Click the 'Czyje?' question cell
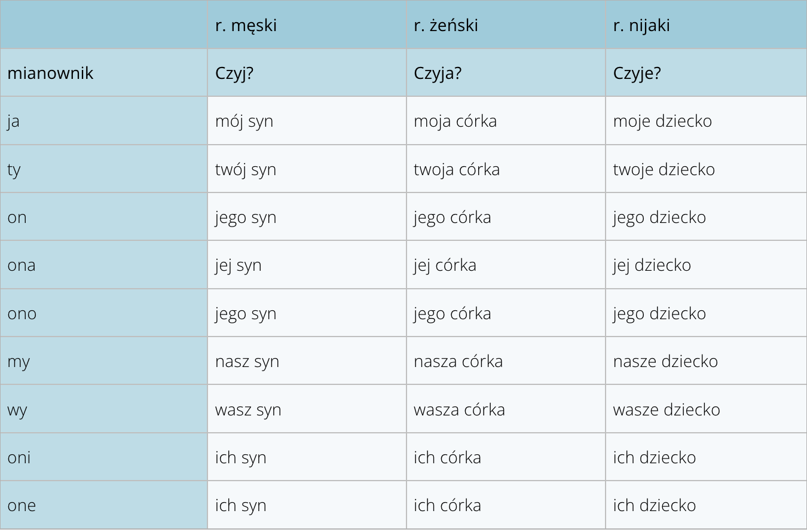The height and width of the screenshot is (532, 807). 706,73
